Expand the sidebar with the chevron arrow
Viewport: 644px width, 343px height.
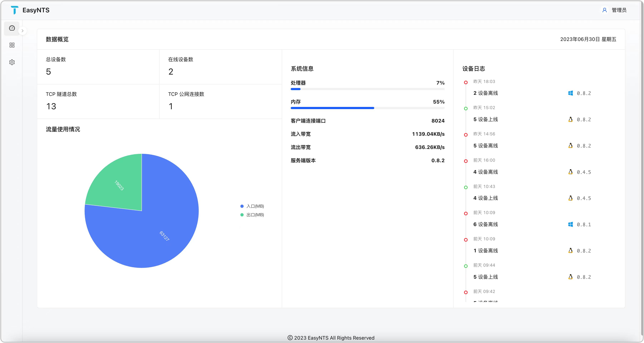(23, 31)
